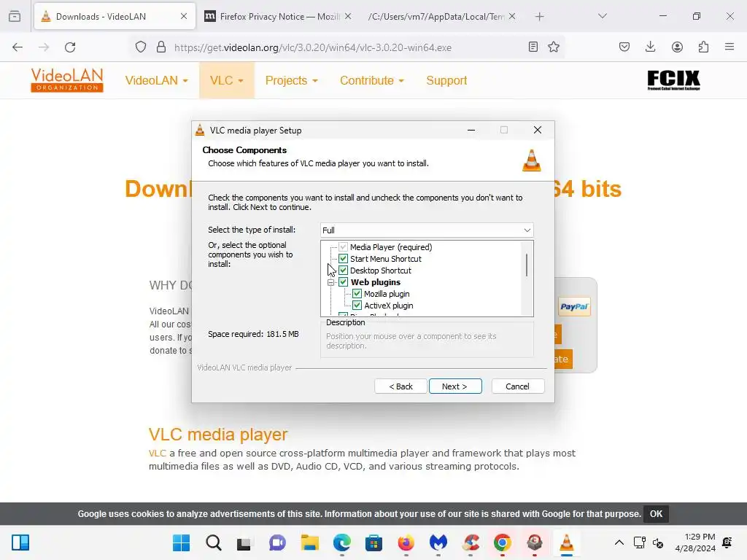The image size is (747, 560).
Task: Toggle reader view icon in address bar
Action: (x=533, y=47)
